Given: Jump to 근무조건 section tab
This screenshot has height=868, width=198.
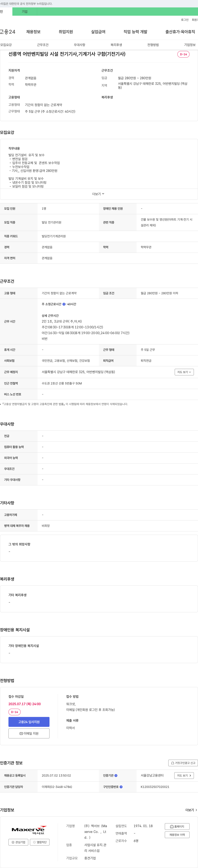Looking at the screenshot, I should coord(43,45).
